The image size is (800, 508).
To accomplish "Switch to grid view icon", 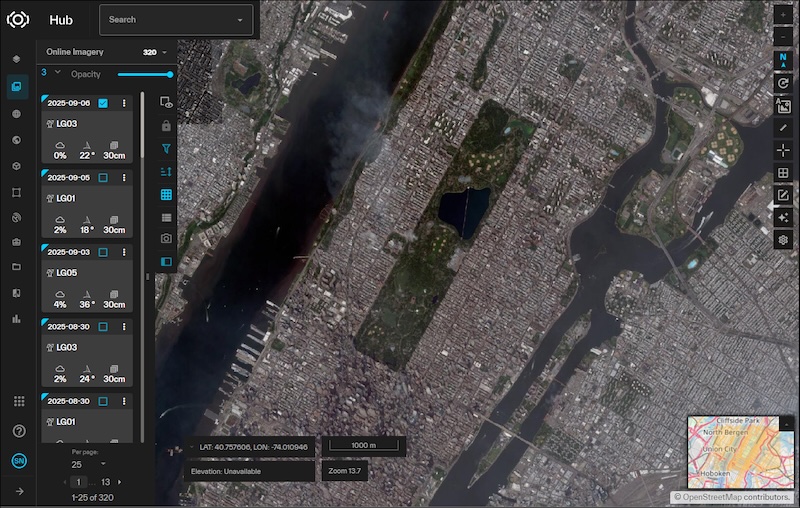I will (167, 194).
